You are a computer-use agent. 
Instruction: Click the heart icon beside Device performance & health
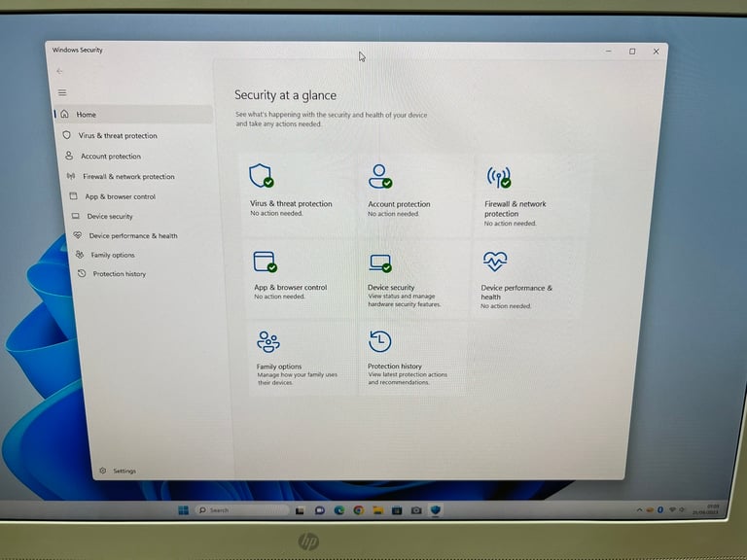[x=78, y=235]
